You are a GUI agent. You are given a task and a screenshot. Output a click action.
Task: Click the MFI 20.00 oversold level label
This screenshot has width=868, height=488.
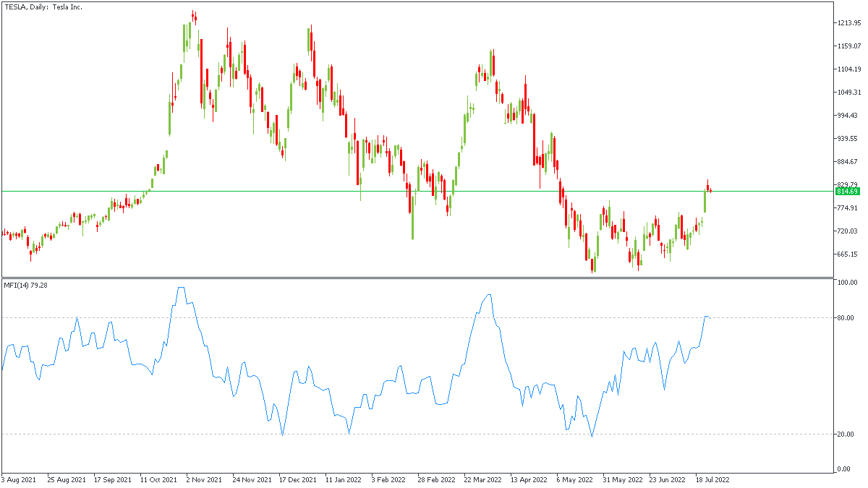click(x=848, y=435)
